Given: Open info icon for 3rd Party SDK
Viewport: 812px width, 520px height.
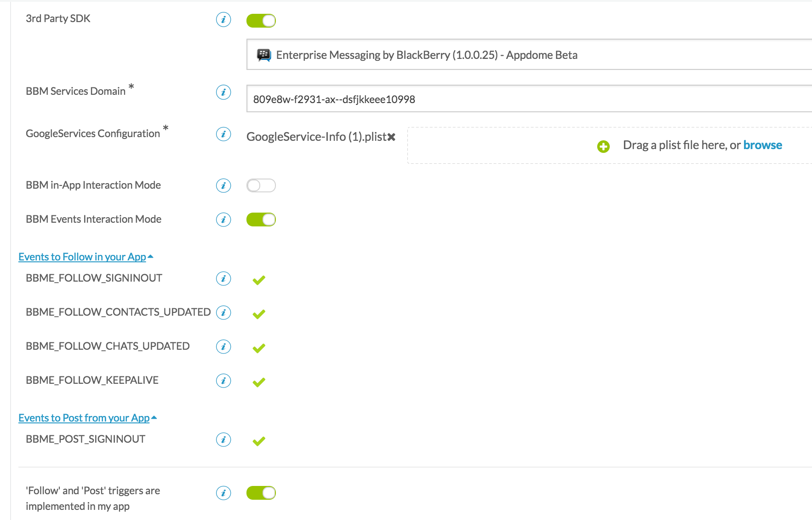Looking at the screenshot, I should pyautogui.click(x=223, y=20).
